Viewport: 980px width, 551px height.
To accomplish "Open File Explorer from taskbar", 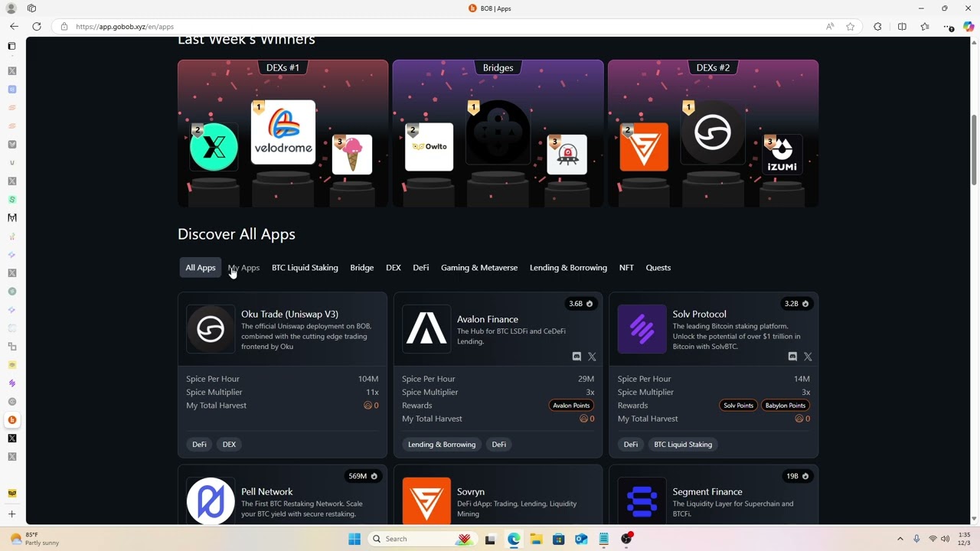I will [536, 539].
